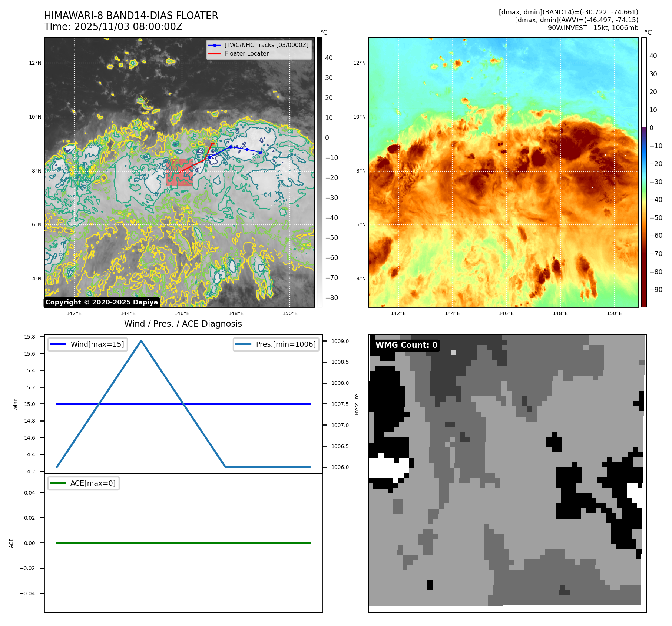Click the green ACE[max=0] legend marker
672x626 pixels.
[58, 483]
